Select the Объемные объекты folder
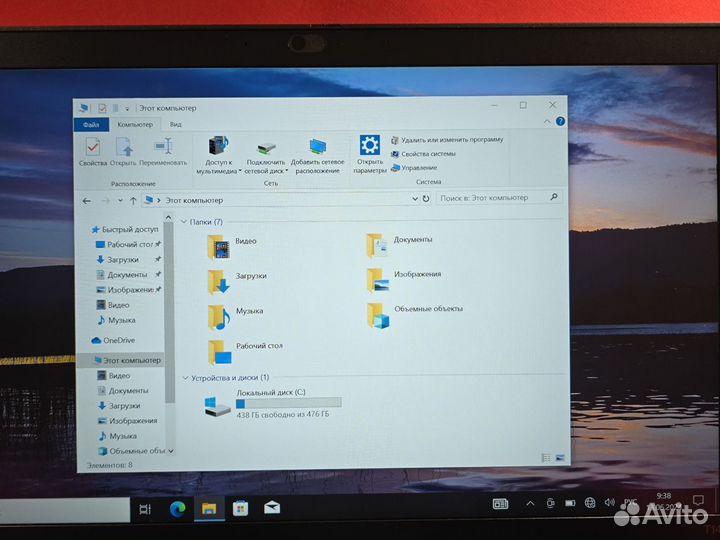 point(414,315)
